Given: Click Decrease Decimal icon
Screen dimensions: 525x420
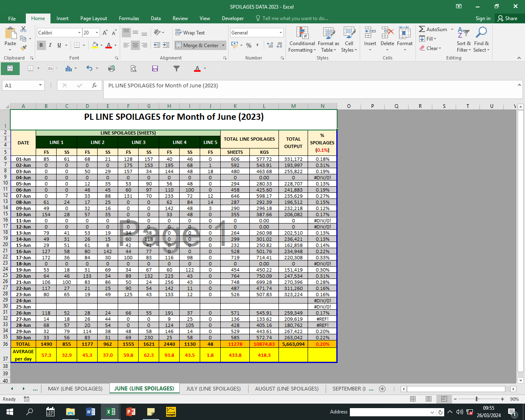Looking at the screenshot, I should tap(279, 45).
